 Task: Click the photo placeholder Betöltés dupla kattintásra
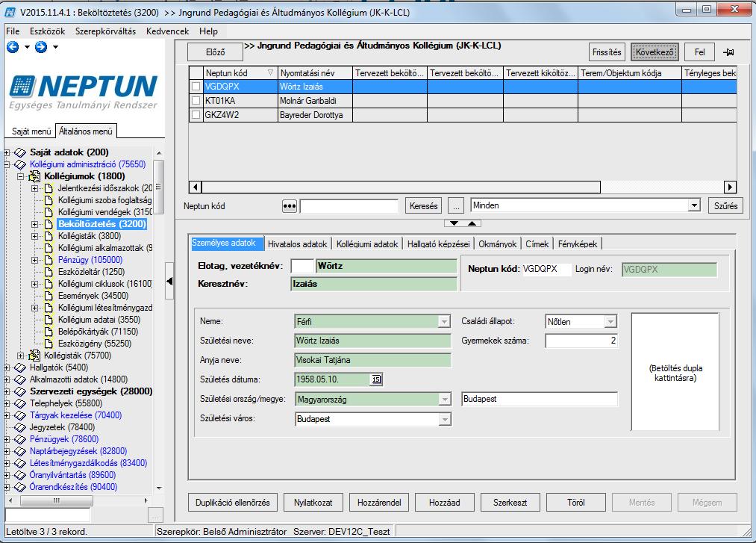tap(675, 372)
